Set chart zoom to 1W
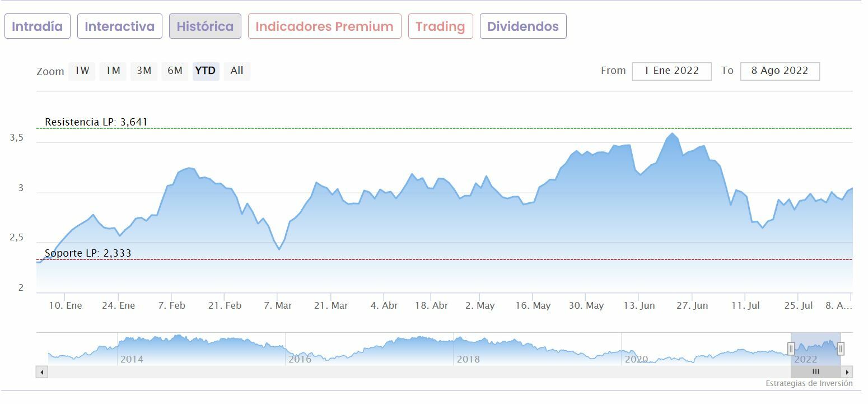This screenshot has height=404, width=868. pyautogui.click(x=82, y=71)
